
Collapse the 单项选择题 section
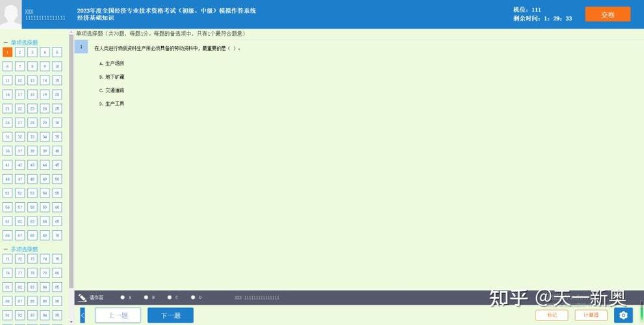click(x=5, y=42)
